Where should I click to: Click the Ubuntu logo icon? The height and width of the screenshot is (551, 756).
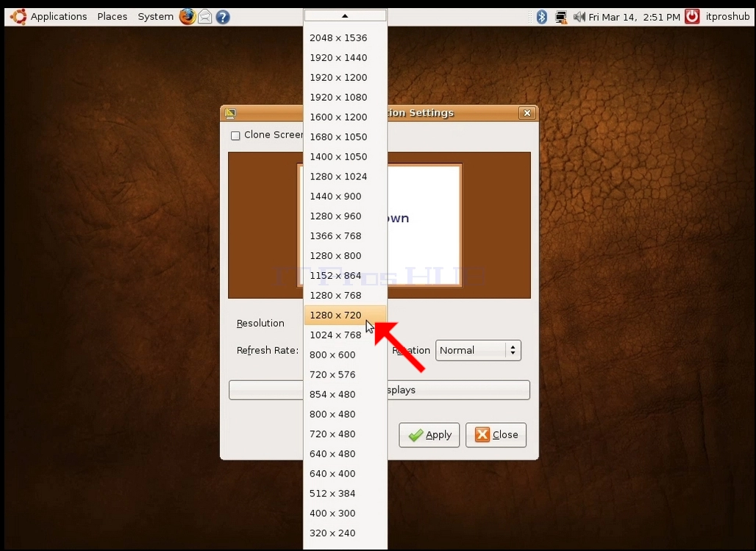tap(18, 17)
